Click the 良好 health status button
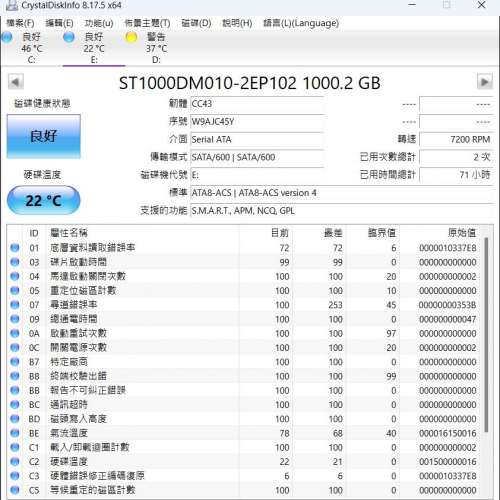 tap(44, 136)
